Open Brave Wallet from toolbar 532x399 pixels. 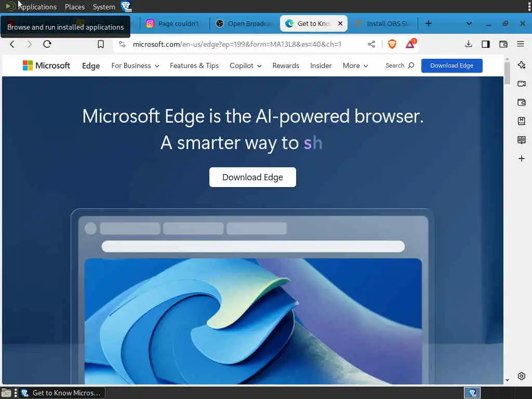click(503, 44)
